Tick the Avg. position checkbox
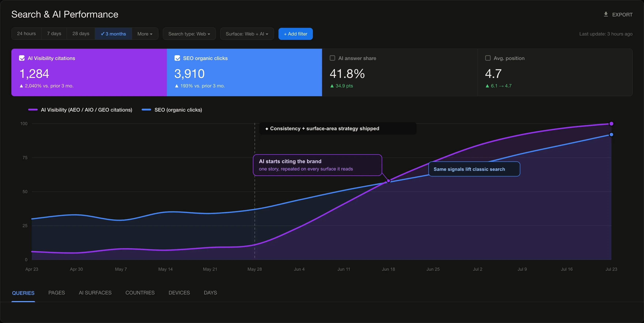This screenshot has width=644, height=323. 488,58
